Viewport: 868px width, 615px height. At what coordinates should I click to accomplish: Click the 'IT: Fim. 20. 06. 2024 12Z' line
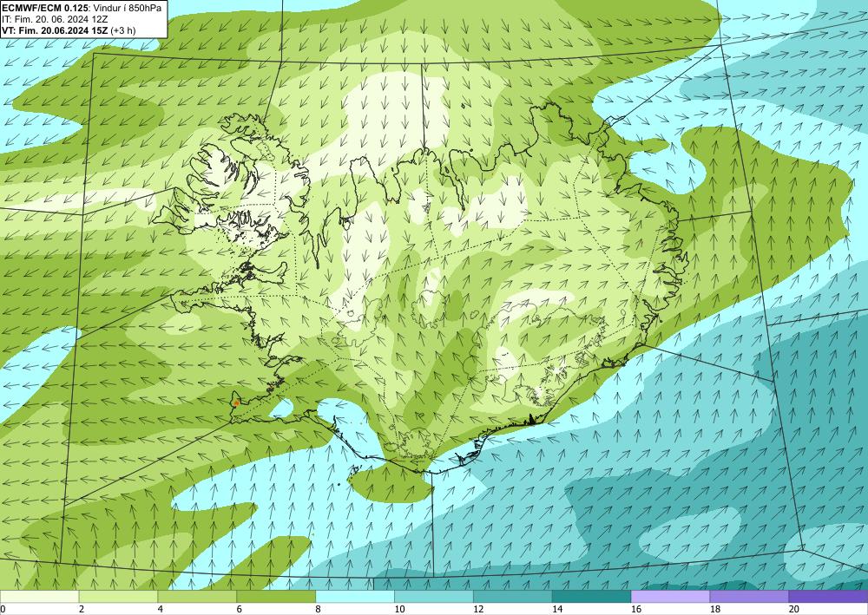click(x=55, y=19)
